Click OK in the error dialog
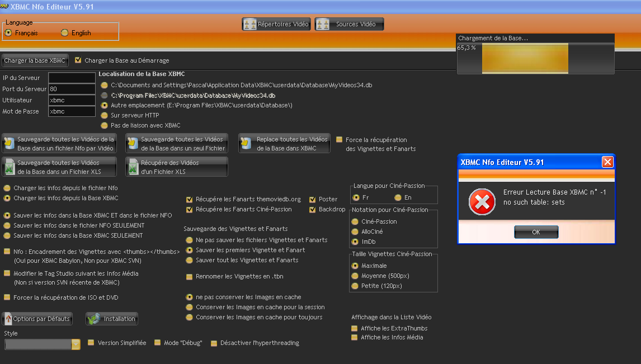The width and height of the screenshot is (641, 364). tap(536, 232)
